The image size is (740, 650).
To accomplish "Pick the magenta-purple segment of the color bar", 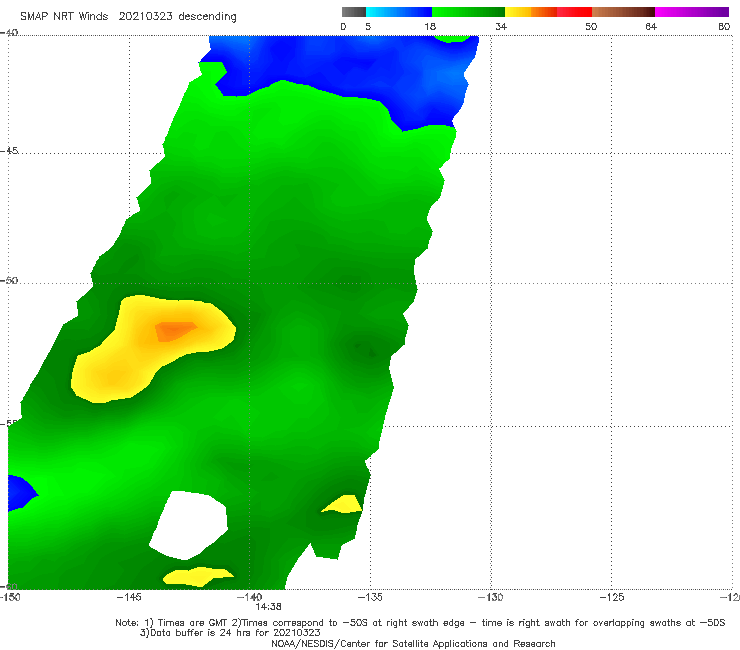I will click(692, 12).
